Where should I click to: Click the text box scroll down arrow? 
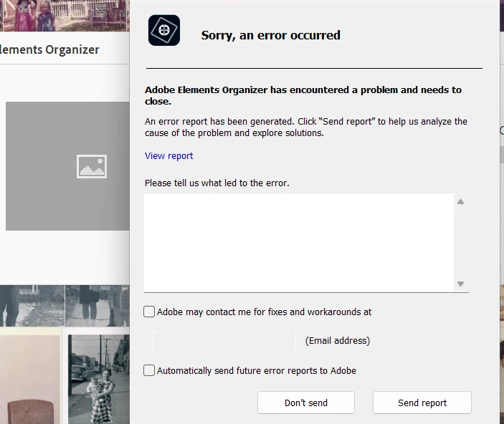click(x=460, y=284)
